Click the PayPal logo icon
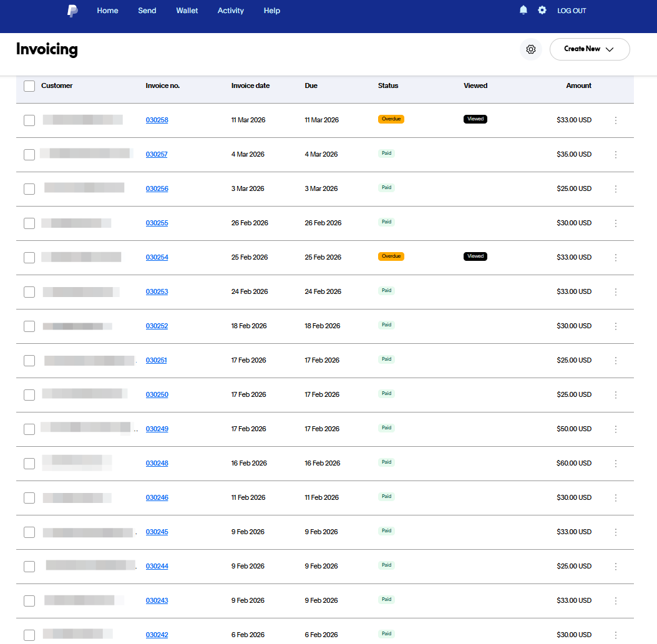 (x=73, y=11)
